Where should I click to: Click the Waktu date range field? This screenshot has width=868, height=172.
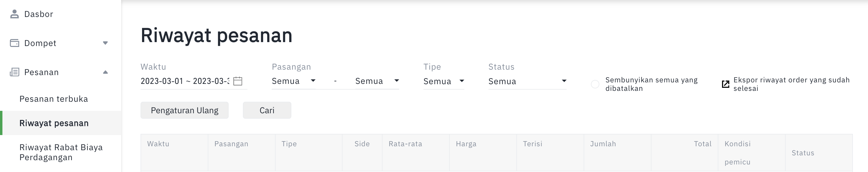coord(194,81)
